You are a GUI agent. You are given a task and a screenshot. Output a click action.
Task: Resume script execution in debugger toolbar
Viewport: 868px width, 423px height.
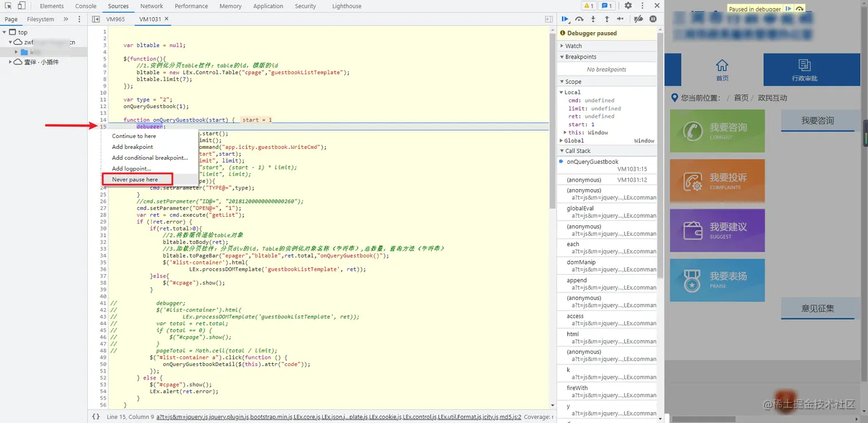point(565,19)
